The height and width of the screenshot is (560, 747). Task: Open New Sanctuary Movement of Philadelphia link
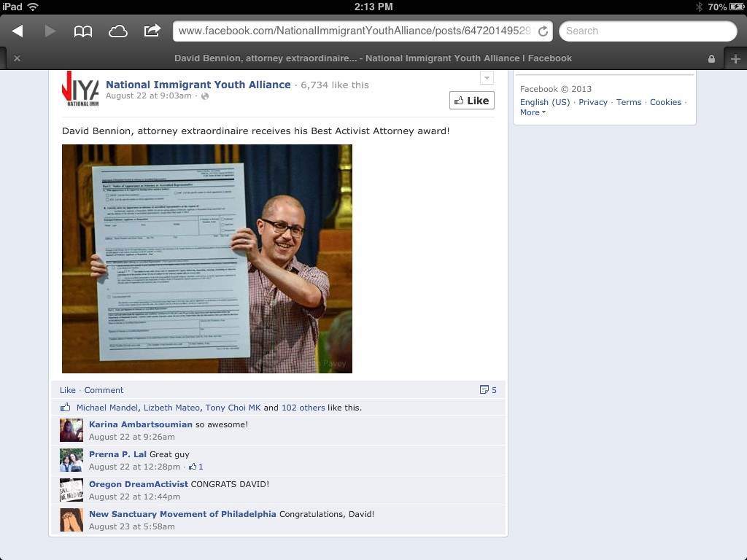[182, 514]
